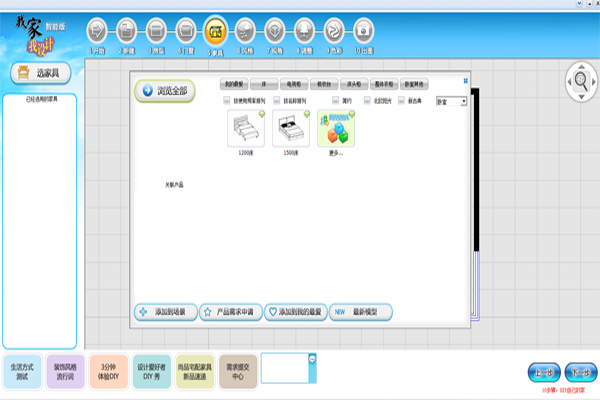Switch to the 我的最爱 tab
The height and width of the screenshot is (400, 600).
(x=233, y=86)
